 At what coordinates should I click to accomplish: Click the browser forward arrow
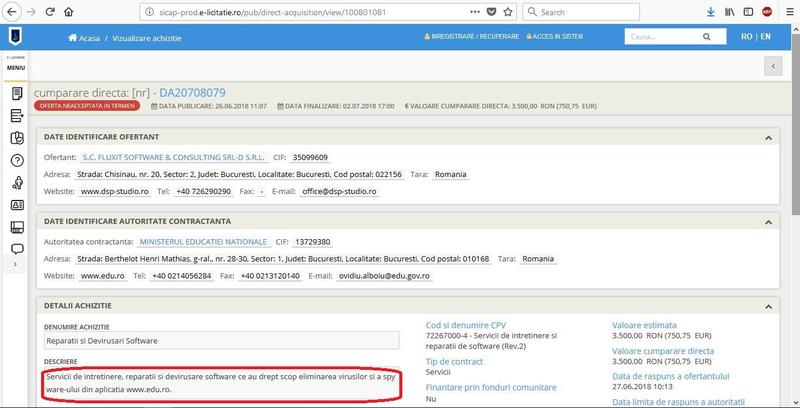click(x=31, y=12)
